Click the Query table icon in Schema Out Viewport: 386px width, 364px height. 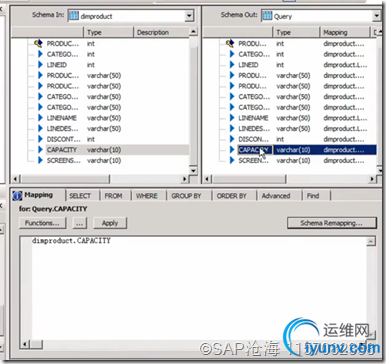click(x=267, y=16)
